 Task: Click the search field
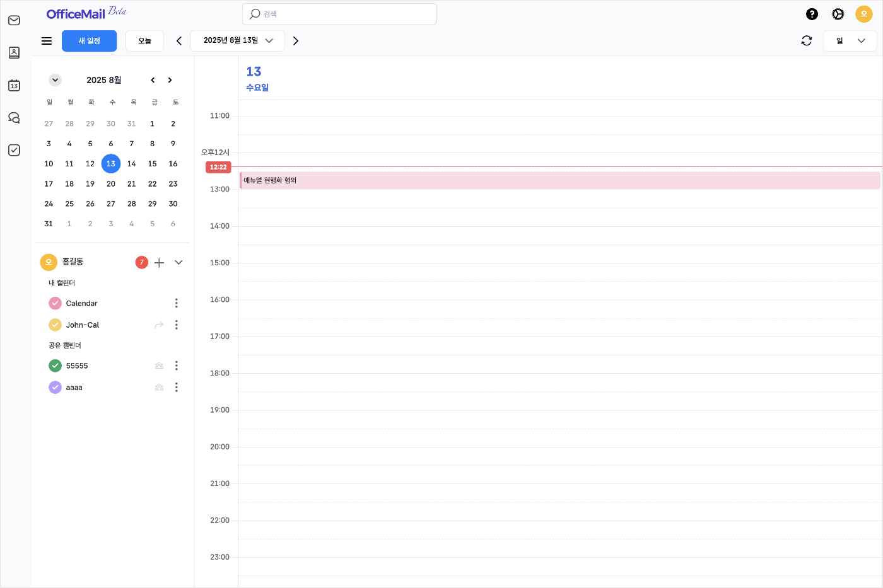tap(339, 14)
